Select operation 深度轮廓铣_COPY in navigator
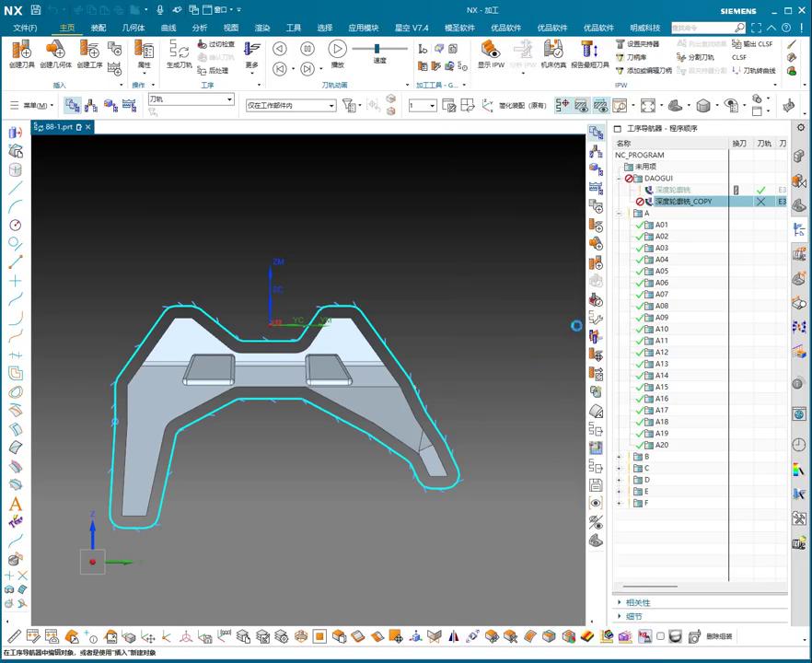 coord(683,202)
